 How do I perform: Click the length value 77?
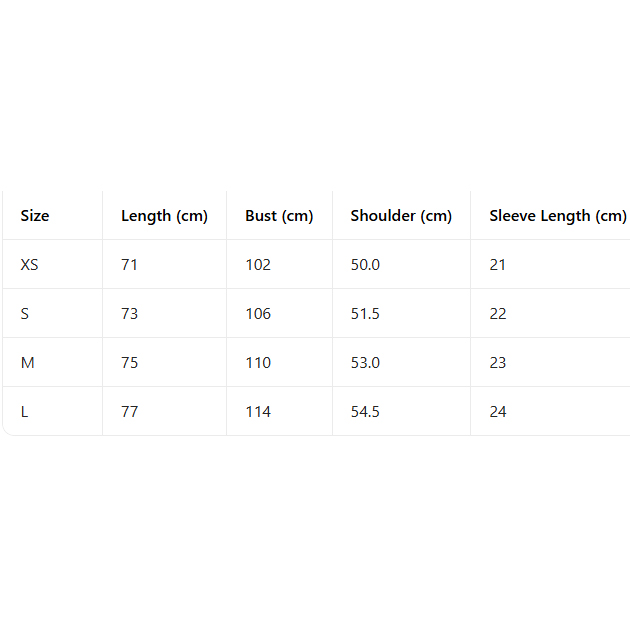point(130,412)
